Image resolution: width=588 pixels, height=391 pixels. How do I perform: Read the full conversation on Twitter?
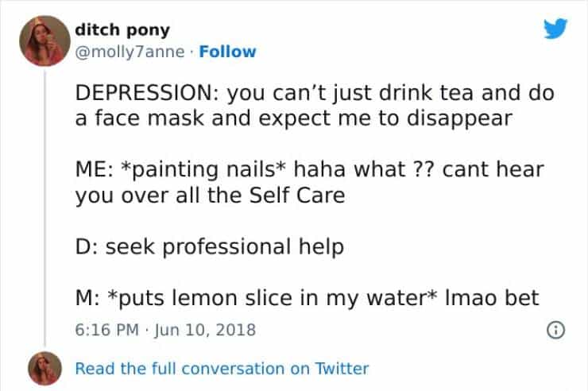pos(222,368)
